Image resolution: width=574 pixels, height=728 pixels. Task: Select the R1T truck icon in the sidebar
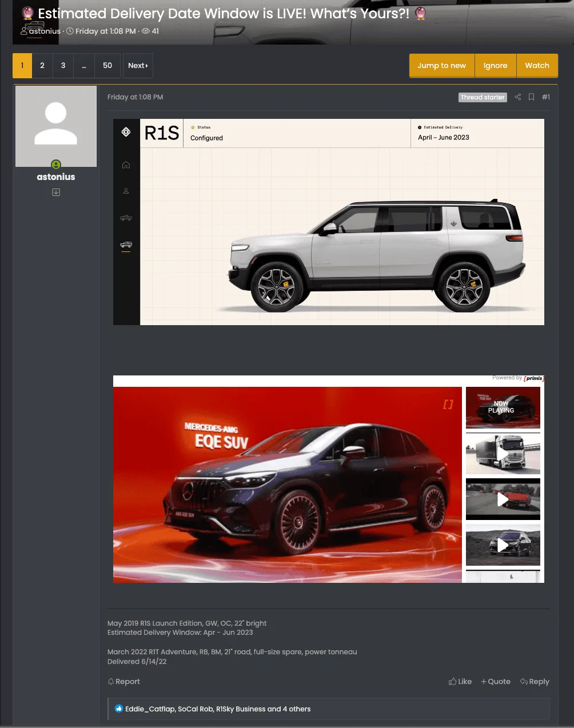(126, 218)
